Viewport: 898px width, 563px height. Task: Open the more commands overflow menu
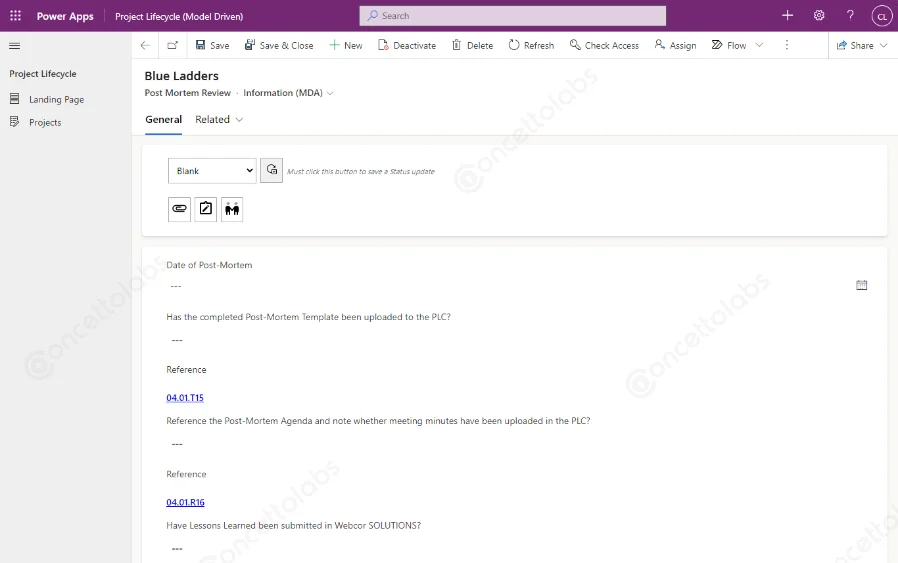[x=787, y=46]
